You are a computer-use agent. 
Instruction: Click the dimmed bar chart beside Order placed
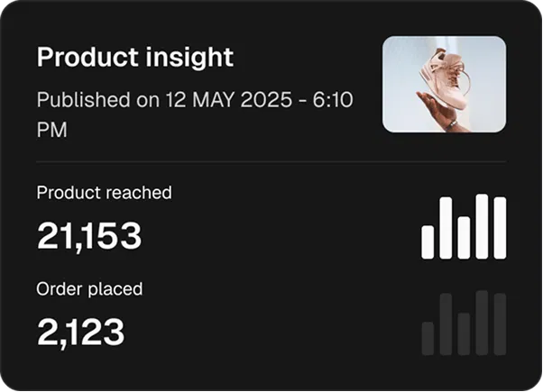(464, 323)
